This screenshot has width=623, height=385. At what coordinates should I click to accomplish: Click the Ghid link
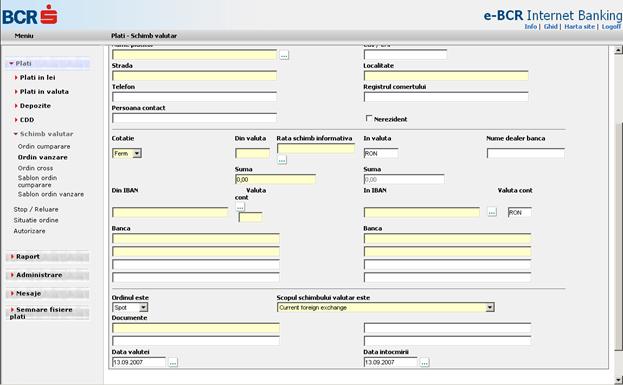[x=550, y=27]
